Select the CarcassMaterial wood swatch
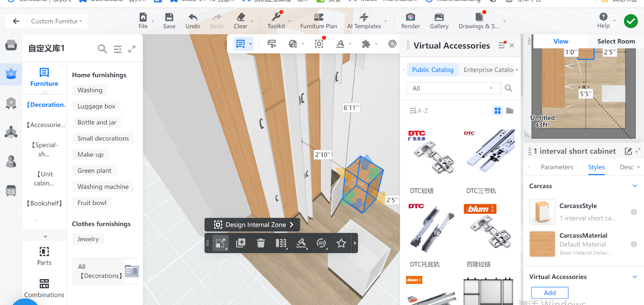The height and width of the screenshot is (305, 644). point(542,244)
